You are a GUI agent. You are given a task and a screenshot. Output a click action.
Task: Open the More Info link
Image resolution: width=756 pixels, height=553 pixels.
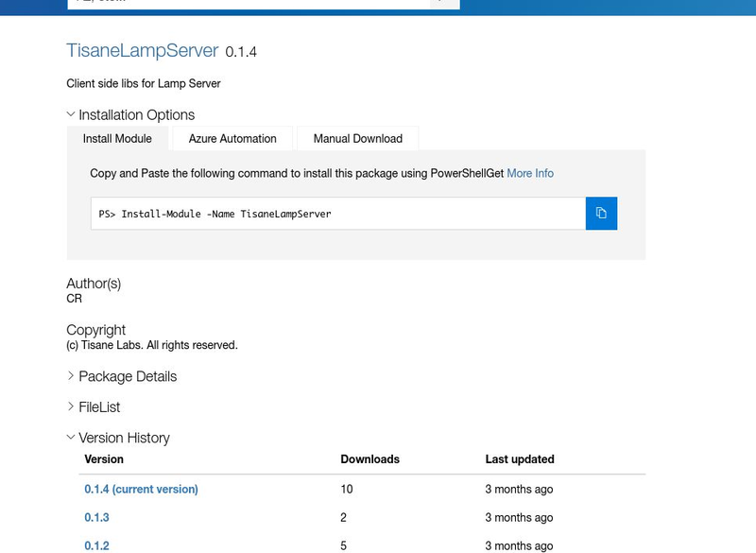point(530,173)
